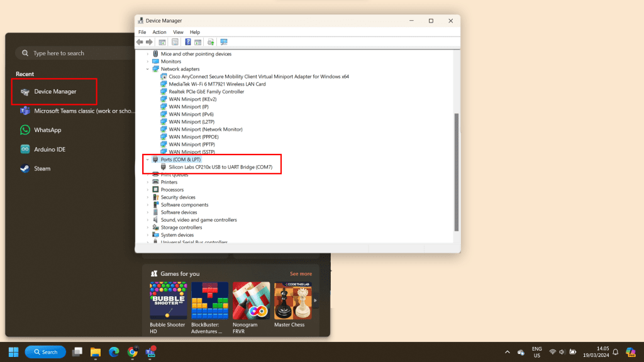Click the Help icon in Device Manager toolbar
Screen dimensions: 644x362
187,42
